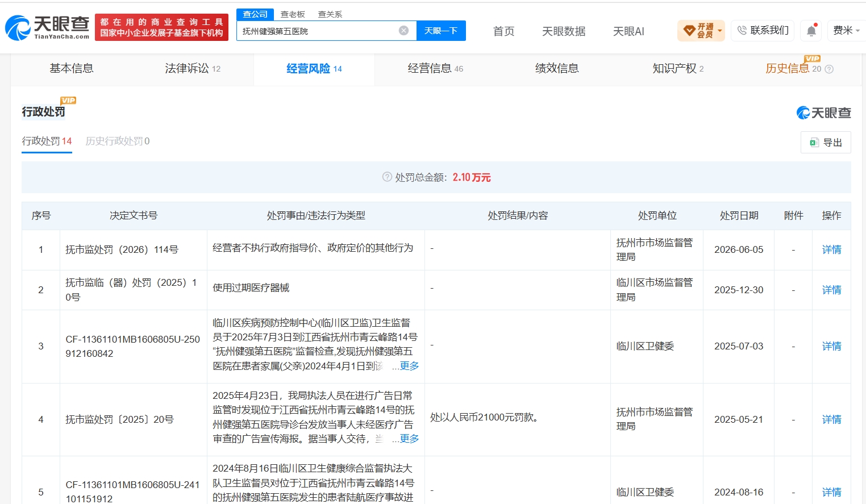Click the 导出 export button
866x504 pixels.
tap(826, 143)
